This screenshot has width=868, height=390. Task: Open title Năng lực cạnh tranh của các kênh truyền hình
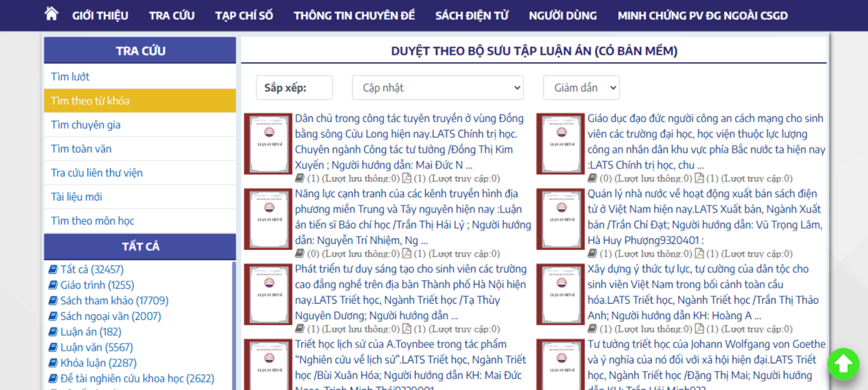pyautogui.click(x=413, y=217)
